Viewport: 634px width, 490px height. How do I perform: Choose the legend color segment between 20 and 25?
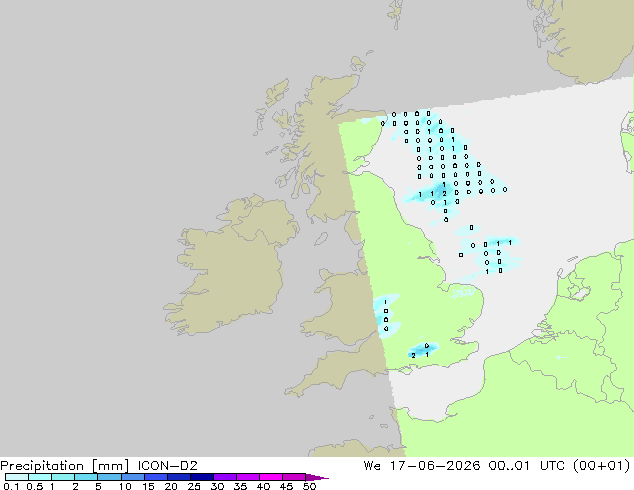pyautogui.click(x=179, y=477)
